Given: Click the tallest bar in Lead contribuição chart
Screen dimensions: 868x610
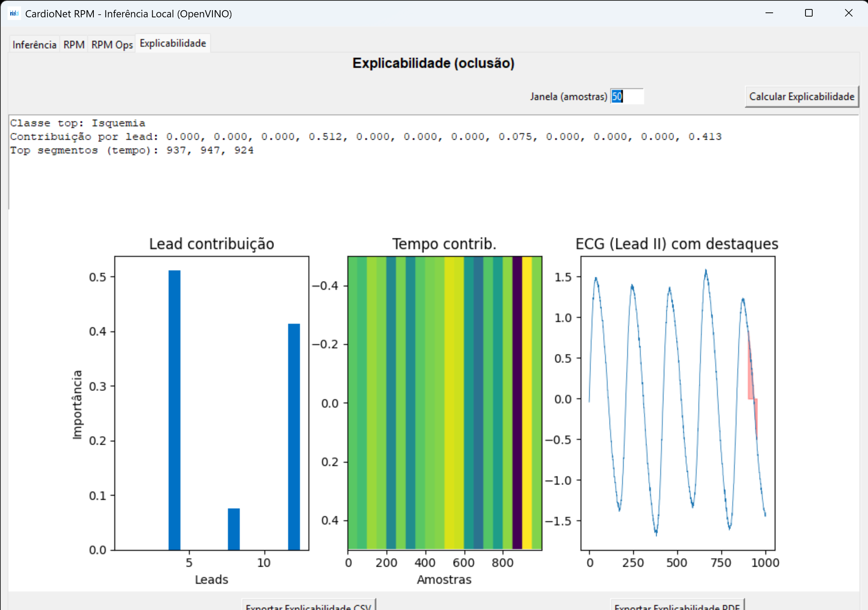Looking at the screenshot, I should click(x=174, y=410).
